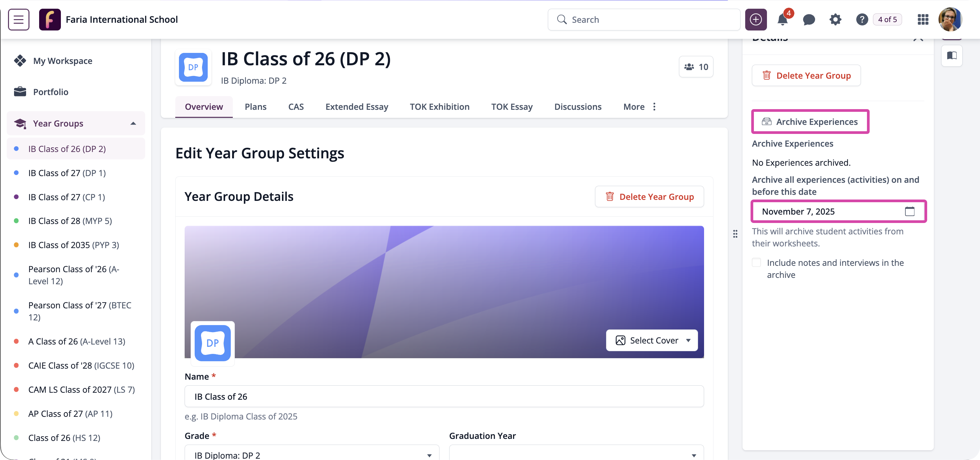
Task: Open the TOK Exhibition tab
Action: 439,106
